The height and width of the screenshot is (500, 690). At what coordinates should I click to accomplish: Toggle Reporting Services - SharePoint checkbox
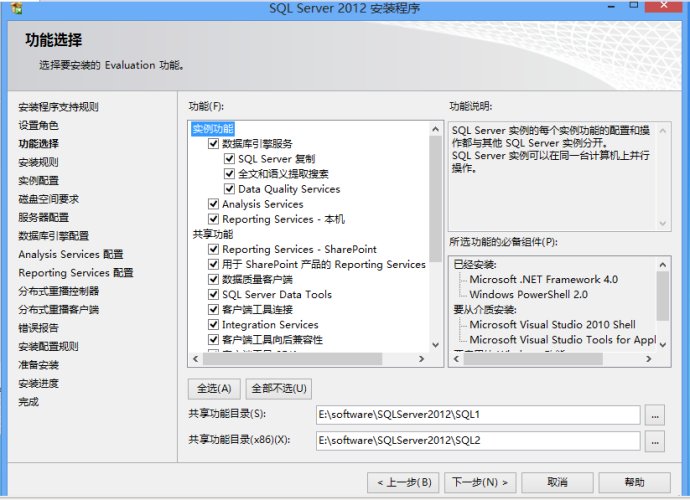(x=213, y=249)
